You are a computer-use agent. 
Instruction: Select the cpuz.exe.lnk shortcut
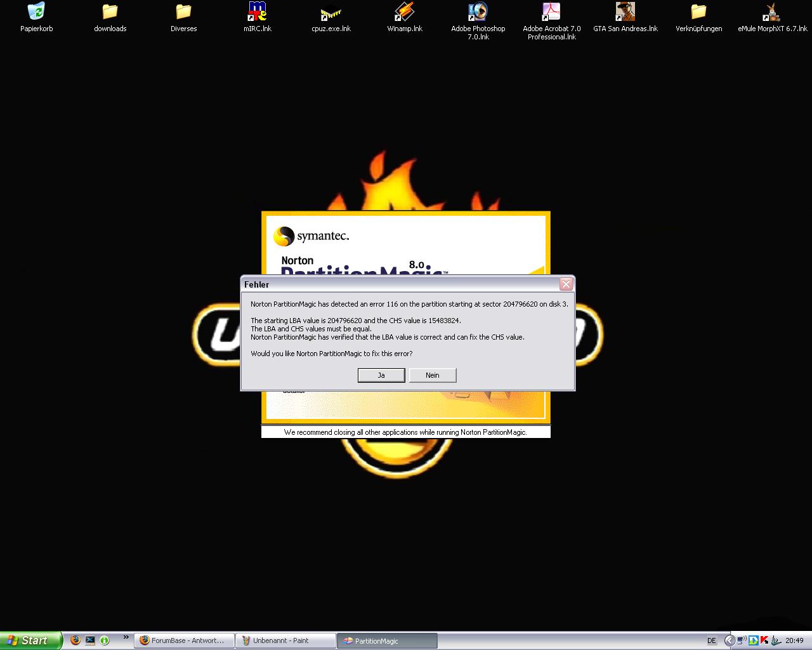pyautogui.click(x=331, y=17)
